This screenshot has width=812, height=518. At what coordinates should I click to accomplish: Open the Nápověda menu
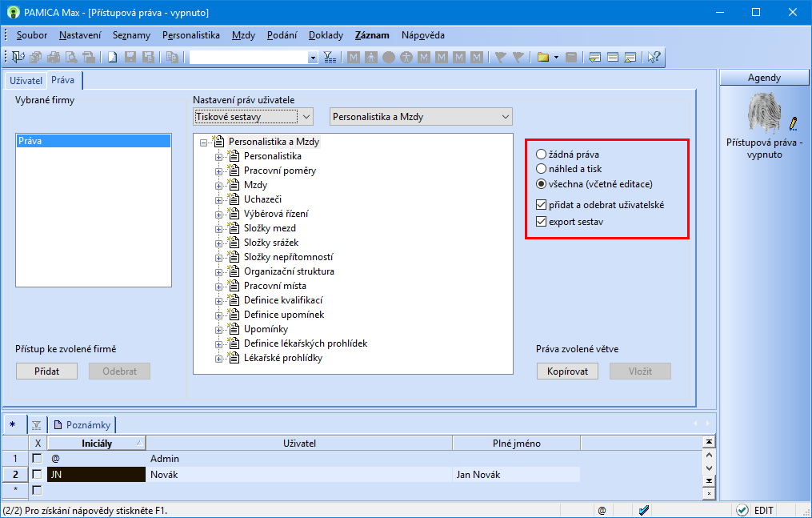pos(423,35)
